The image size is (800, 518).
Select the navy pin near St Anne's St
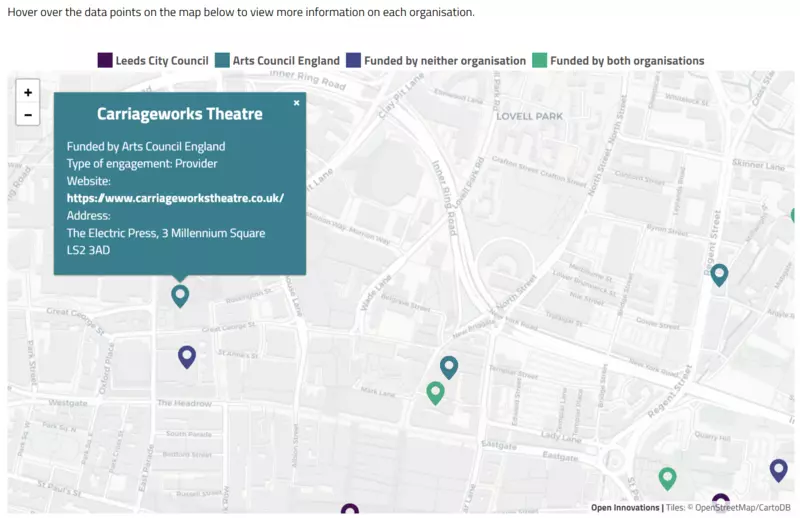187,357
